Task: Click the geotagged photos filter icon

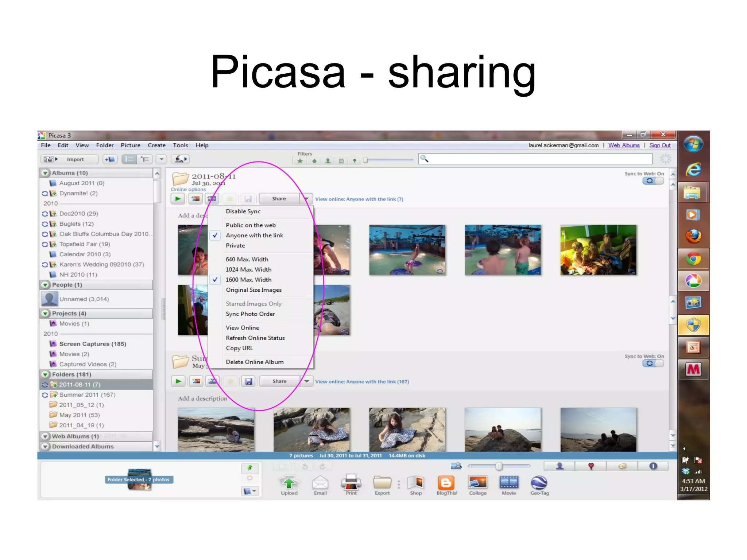Action: tap(355, 161)
